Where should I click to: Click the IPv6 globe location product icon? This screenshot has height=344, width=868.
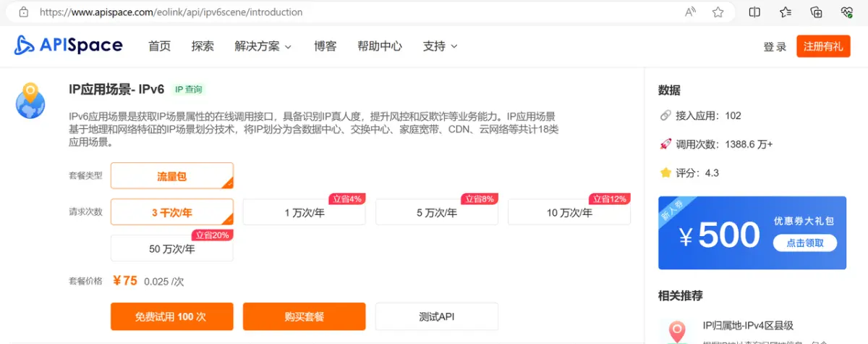point(30,101)
